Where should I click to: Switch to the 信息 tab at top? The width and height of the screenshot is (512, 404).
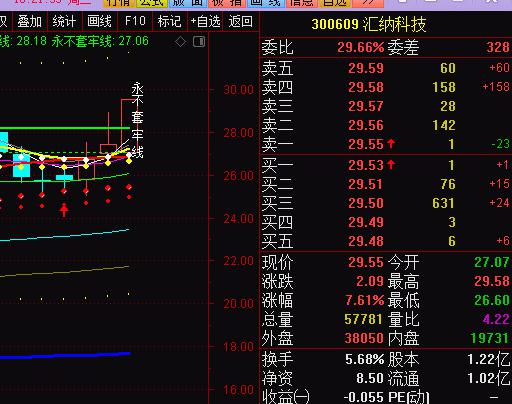[302, 3]
